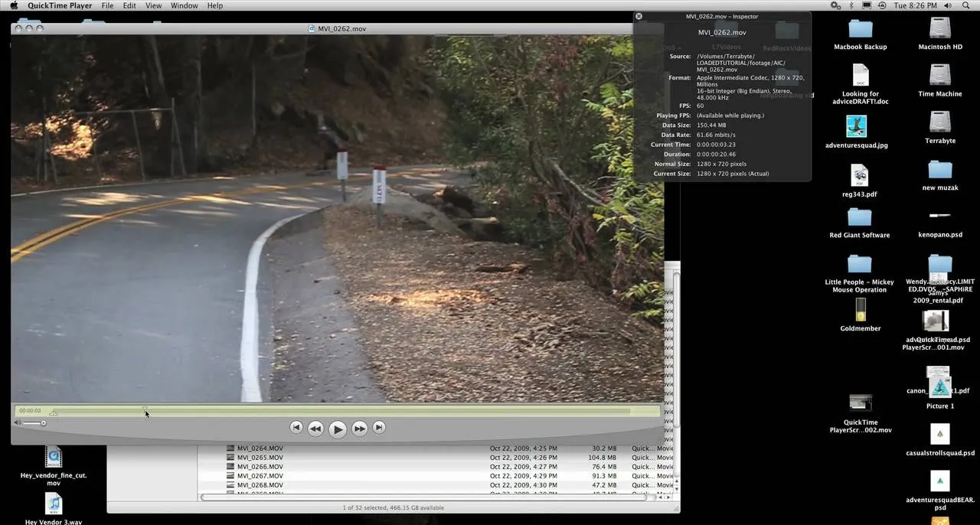Select the new muzak folder
This screenshot has height=525, width=980.
940,170
